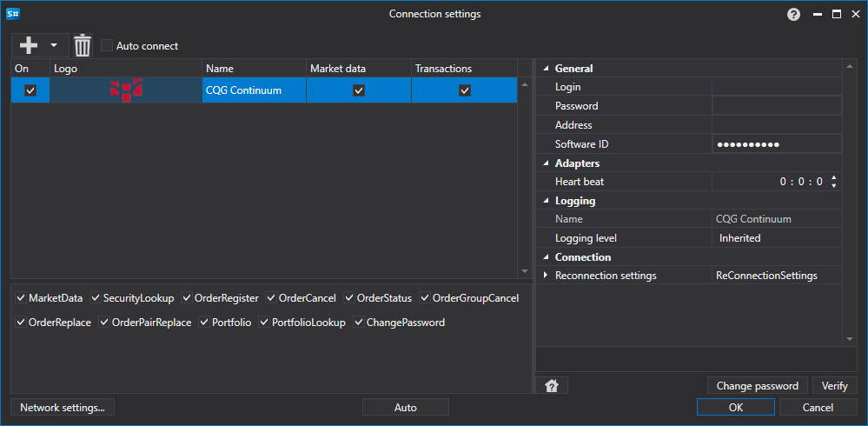Decrease Heart beat with down arrow

(833, 185)
